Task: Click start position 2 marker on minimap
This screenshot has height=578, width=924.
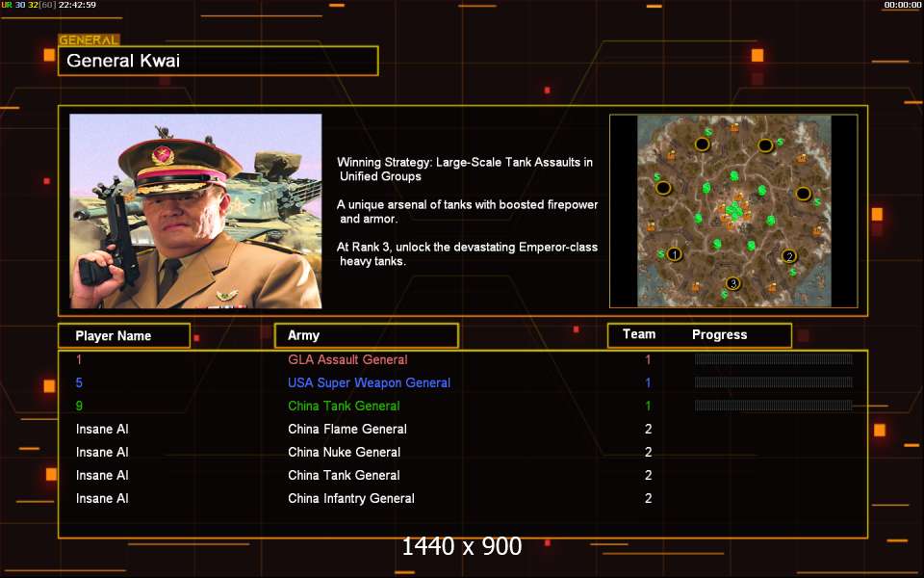Action: coord(789,256)
